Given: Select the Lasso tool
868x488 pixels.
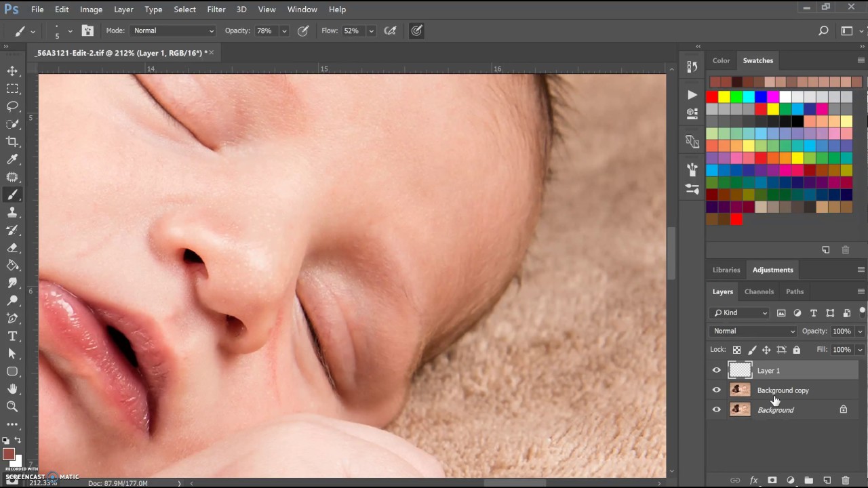Looking at the screenshot, I should pos(12,106).
